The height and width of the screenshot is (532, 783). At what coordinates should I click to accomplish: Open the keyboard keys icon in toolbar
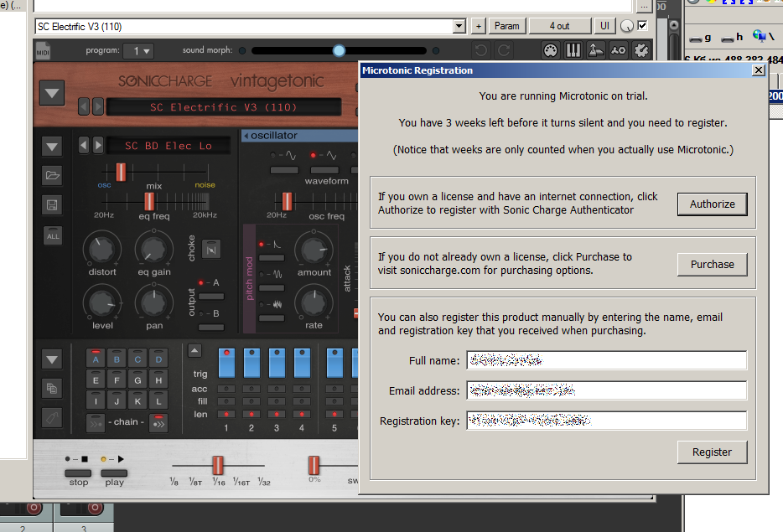tap(573, 50)
